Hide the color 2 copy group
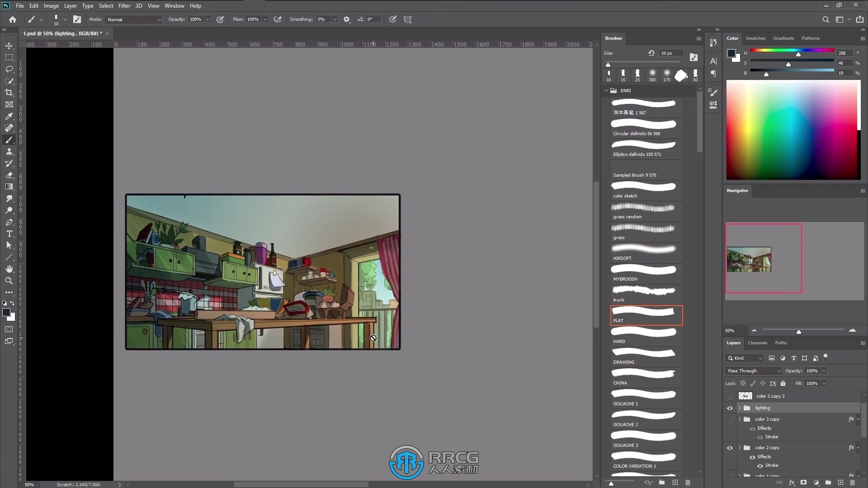868x488 pixels. coord(730,448)
